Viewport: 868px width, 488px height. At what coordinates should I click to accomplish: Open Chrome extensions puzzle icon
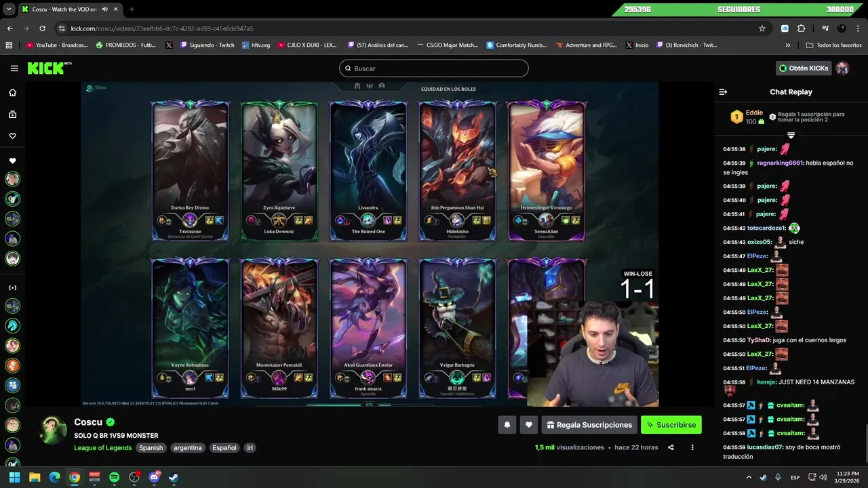click(x=802, y=28)
